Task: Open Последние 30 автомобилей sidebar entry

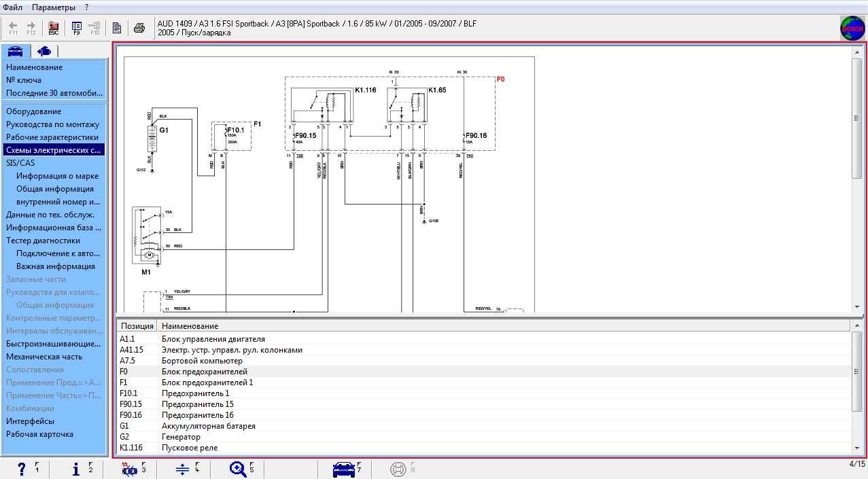Action: (54, 93)
